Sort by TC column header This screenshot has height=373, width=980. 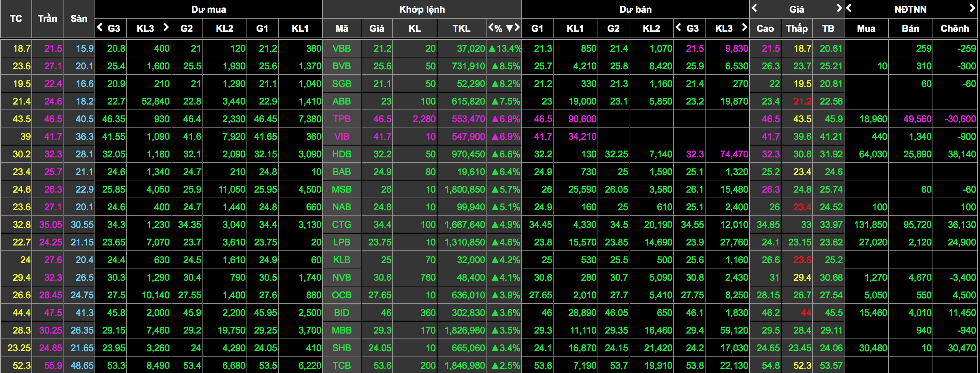(x=16, y=19)
